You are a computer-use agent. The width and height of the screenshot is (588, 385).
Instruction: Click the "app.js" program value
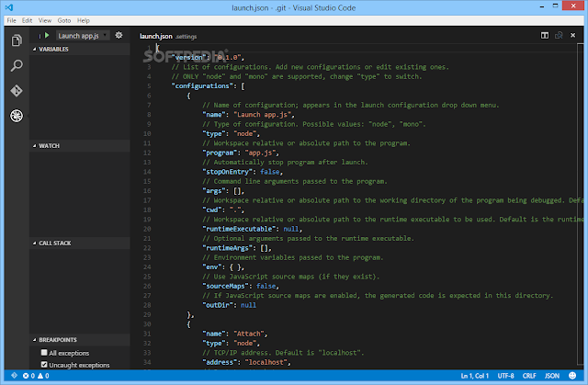262,153
